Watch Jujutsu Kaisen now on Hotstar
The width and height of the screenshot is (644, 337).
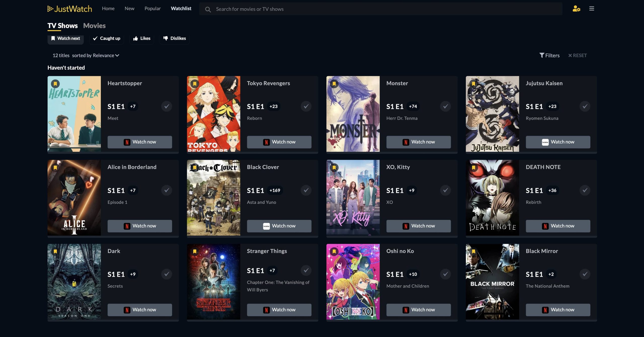click(558, 142)
